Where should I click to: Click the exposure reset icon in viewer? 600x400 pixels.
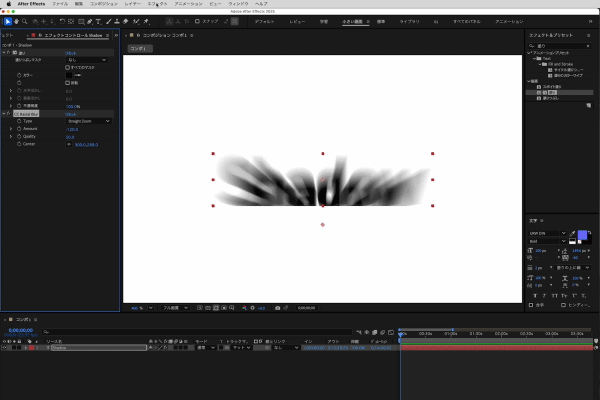pos(253,308)
